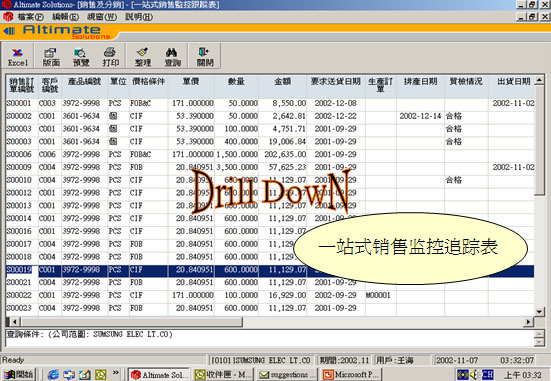The width and height of the screenshot is (551, 381).
Task: Open the 說明(H) menu
Action: 139,17
